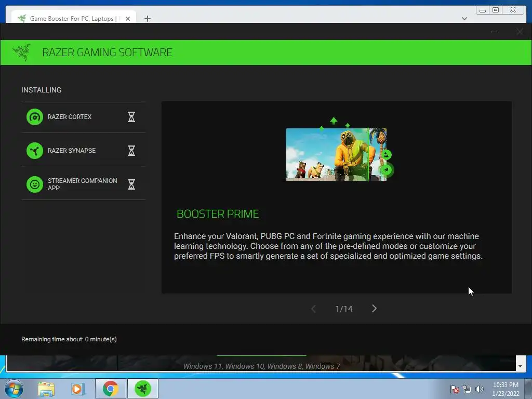Click the hourglass status next to Razer Synapse
Viewport: 532px width, 399px height.
click(x=131, y=151)
